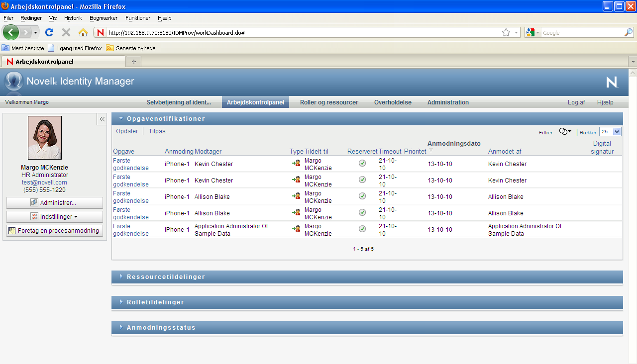
Task: Open the list all tabs dropdown
Action: tap(633, 61)
